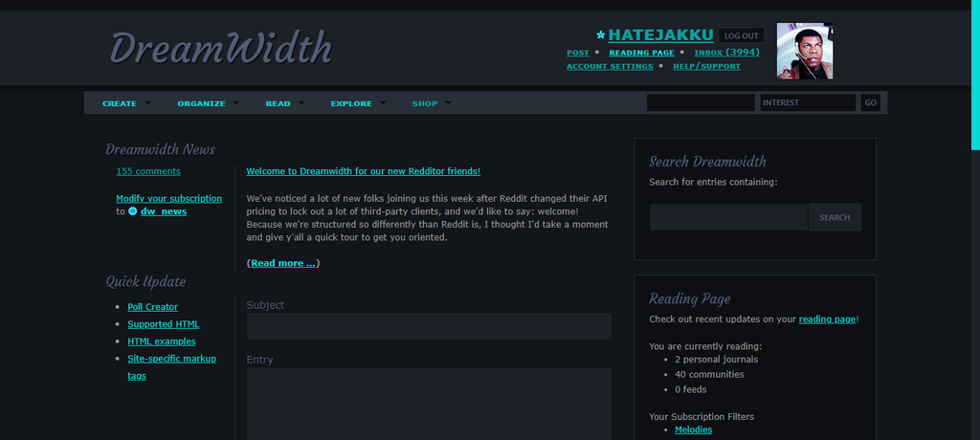Click the '2 personal journals' list item
The width and height of the screenshot is (980, 440).
pyautogui.click(x=716, y=360)
